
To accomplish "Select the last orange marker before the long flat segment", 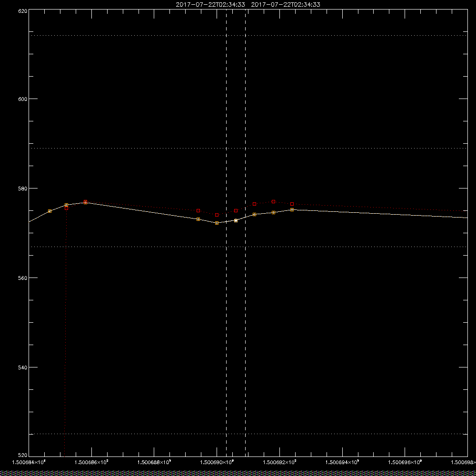I will [x=292, y=210].
